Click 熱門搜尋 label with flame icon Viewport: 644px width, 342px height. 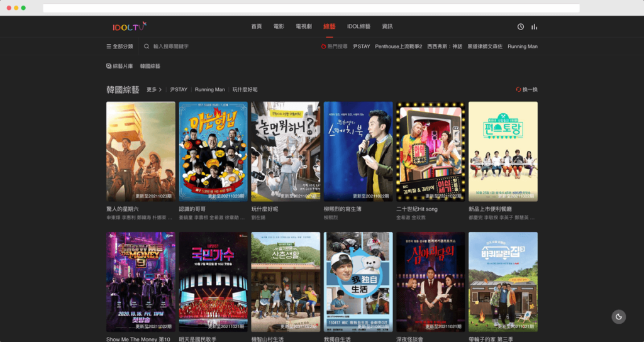click(334, 47)
